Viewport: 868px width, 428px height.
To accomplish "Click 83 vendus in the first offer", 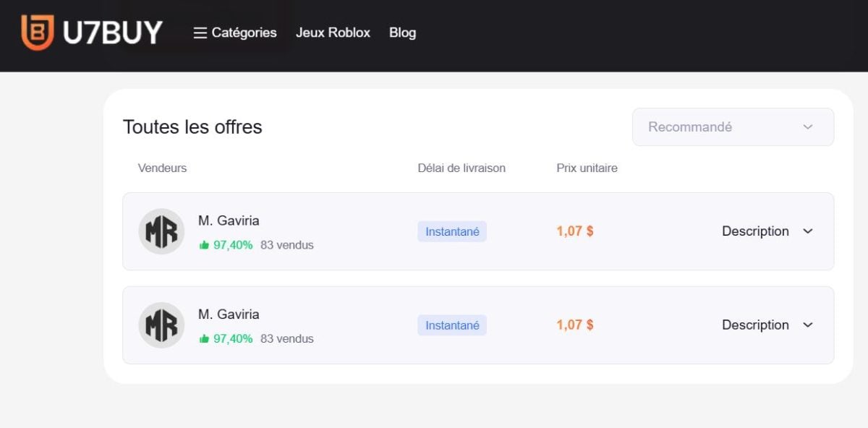I will 287,245.
